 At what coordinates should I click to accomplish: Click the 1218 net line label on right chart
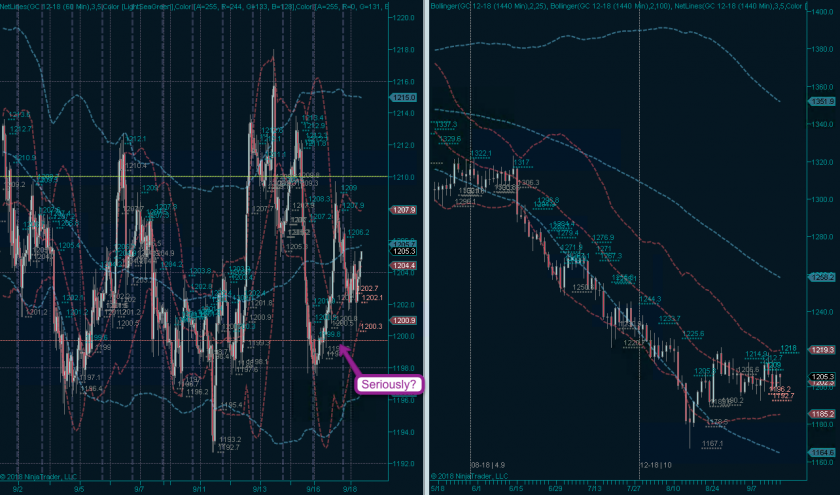(x=788, y=348)
